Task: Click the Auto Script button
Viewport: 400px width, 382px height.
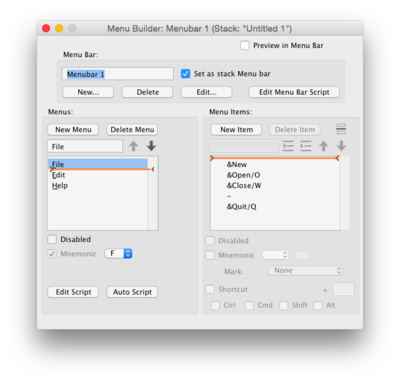Action: coord(132,292)
